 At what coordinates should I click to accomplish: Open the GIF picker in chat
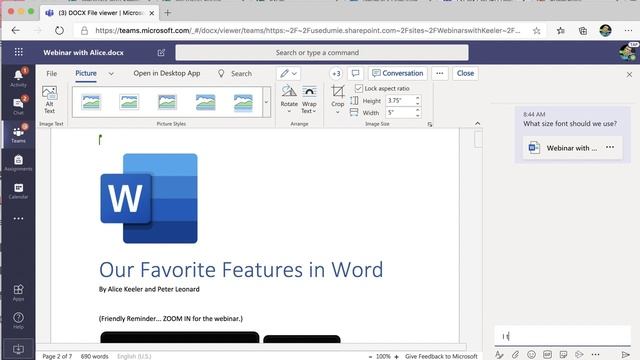coord(547,354)
